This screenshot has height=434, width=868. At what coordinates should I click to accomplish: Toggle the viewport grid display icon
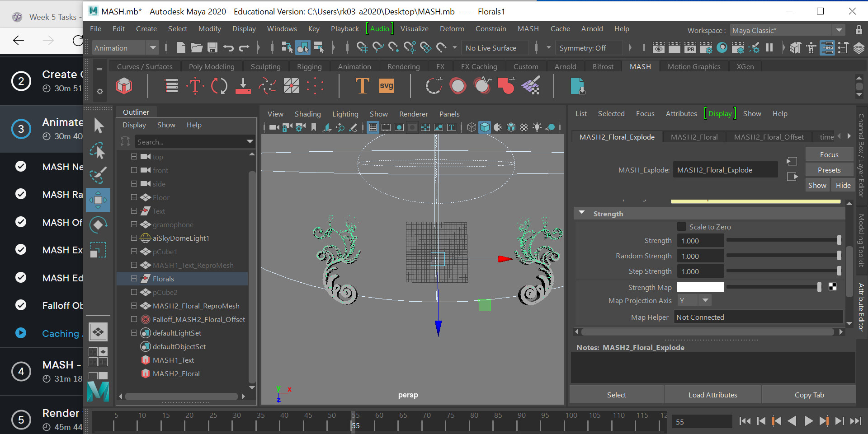coord(373,128)
